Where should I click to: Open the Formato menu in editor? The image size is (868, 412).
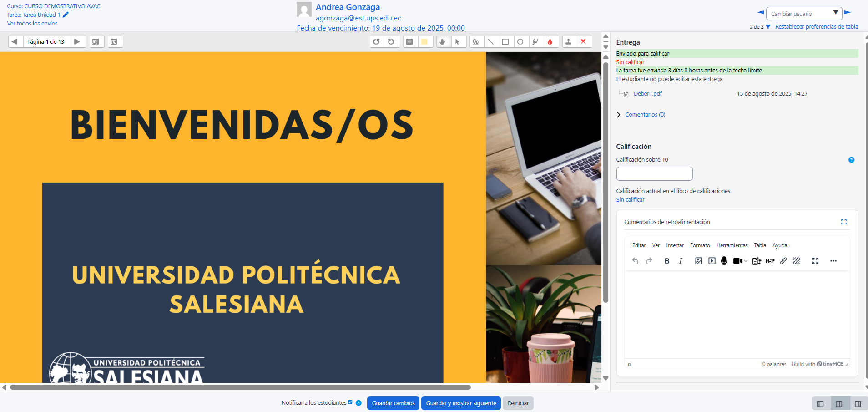tap(700, 245)
